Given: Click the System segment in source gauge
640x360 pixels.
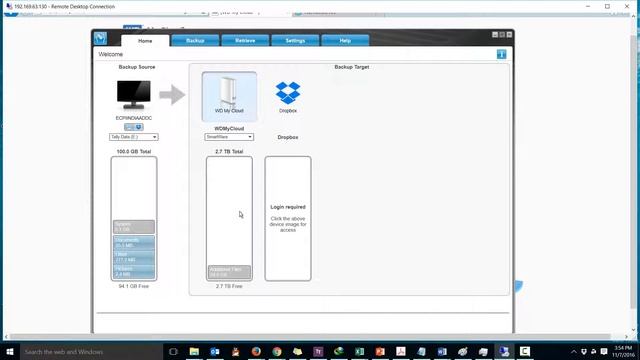Looking at the screenshot, I should click(134, 227).
